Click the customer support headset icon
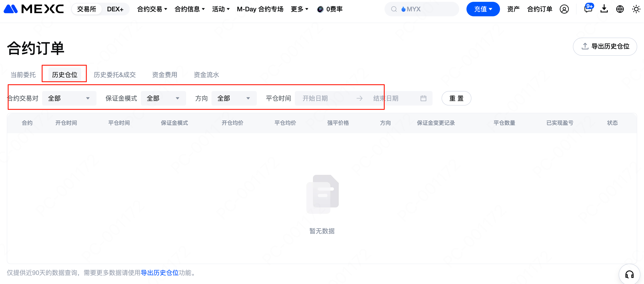644x284 pixels. pyautogui.click(x=629, y=274)
